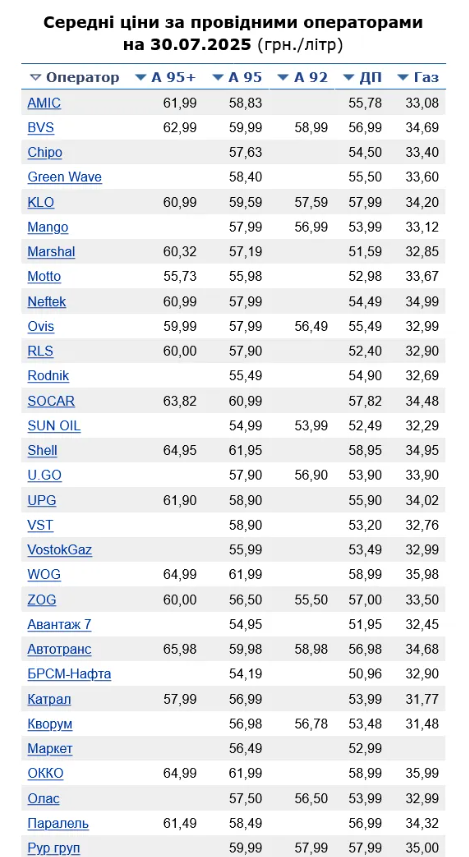
Task: Open the VostokGaz operator link
Action: point(60,550)
